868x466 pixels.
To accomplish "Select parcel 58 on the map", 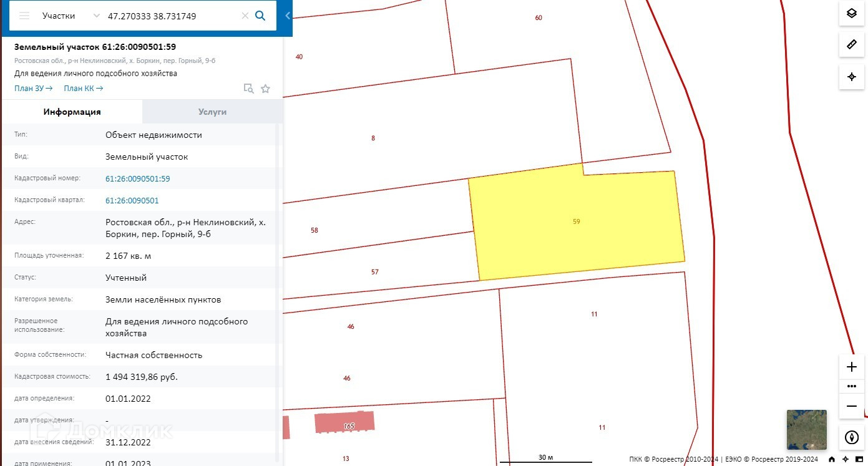I will point(315,231).
